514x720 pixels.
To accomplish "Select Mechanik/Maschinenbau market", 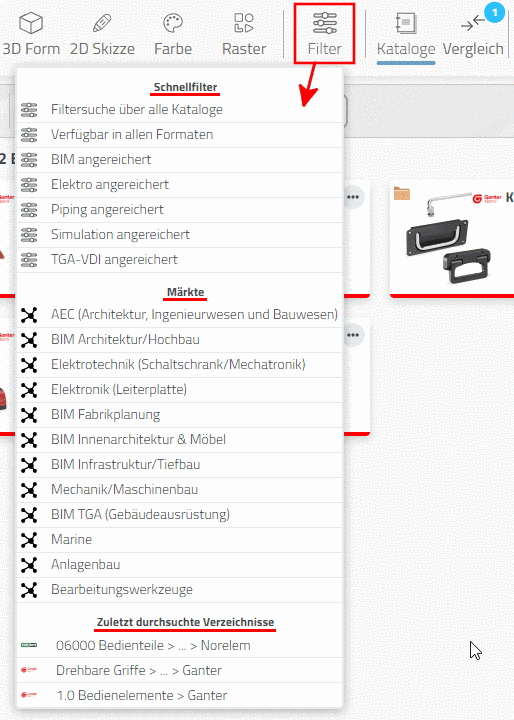I will (x=180, y=490).
